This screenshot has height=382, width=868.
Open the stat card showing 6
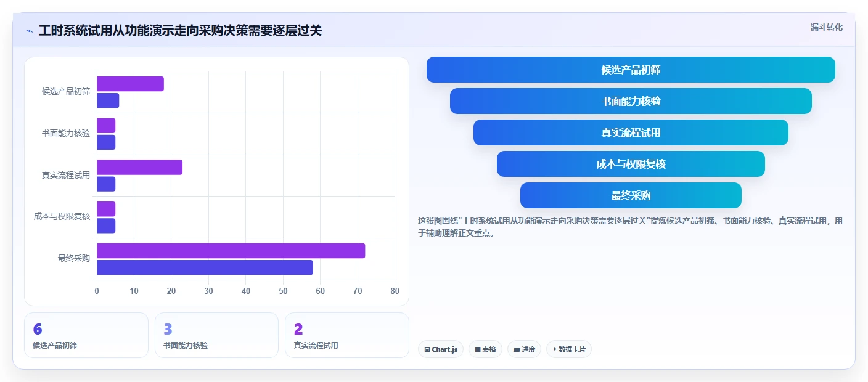click(x=86, y=335)
